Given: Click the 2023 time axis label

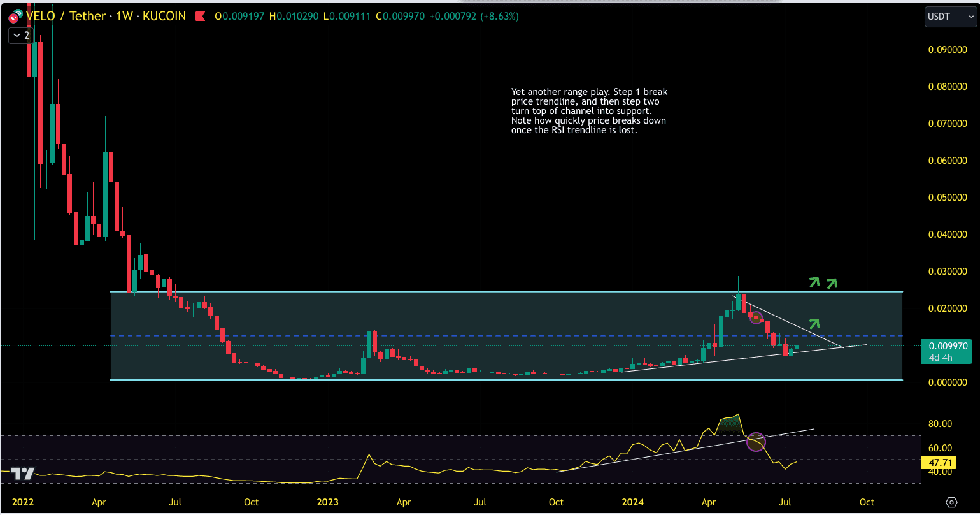Looking at the screenshot, I should point(327,502).
